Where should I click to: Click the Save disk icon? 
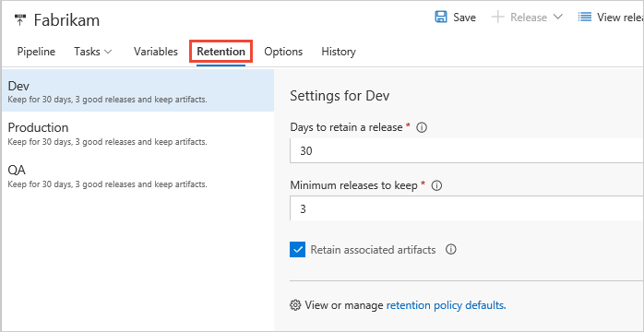(x=441, y=18)
